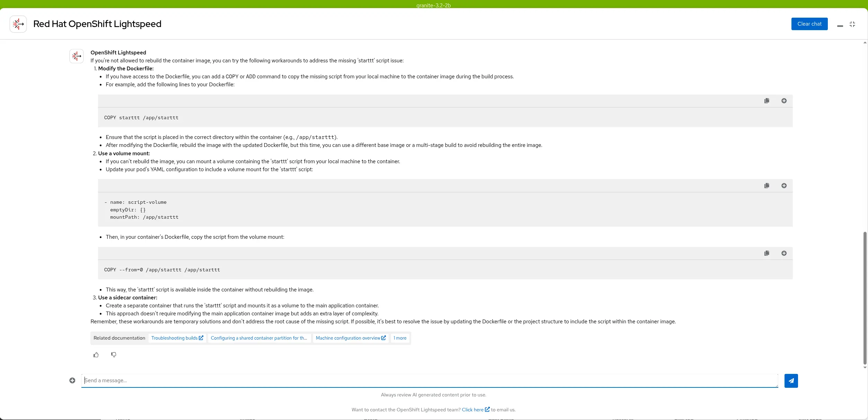The width and height of the screenshot is (868, 420).
Task: Click the 'emptyDir: {}' code line
Action: click(x=128, y=210)
